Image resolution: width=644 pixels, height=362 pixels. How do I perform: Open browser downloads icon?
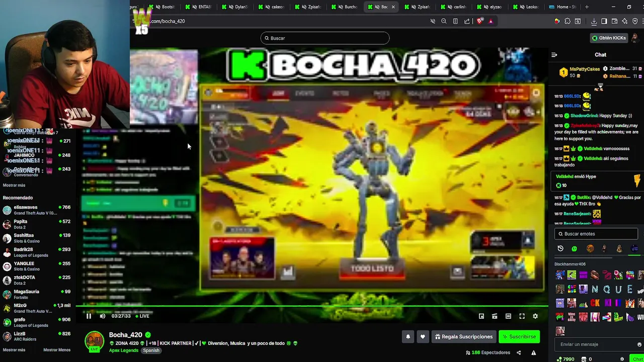(x=594, y=21)
